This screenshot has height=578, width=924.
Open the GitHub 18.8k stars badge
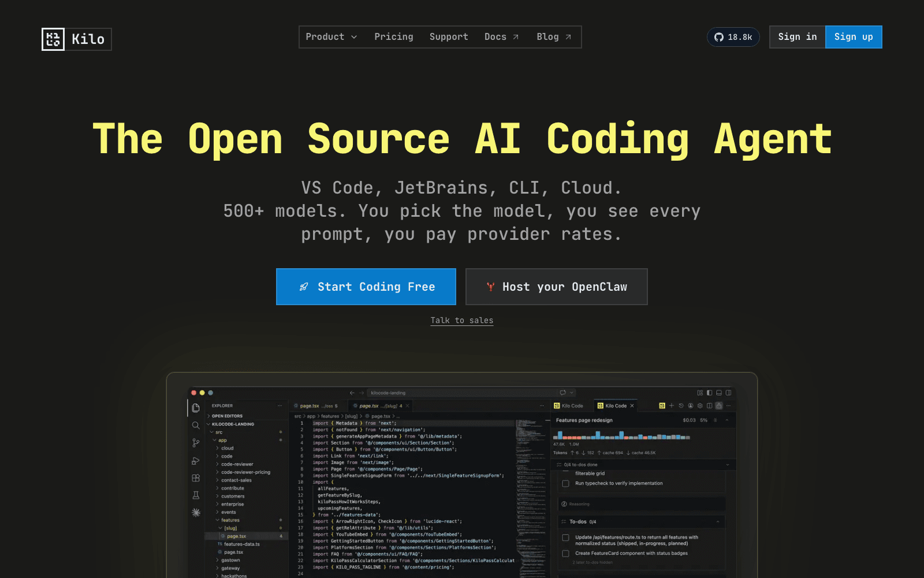click(733, 37)
